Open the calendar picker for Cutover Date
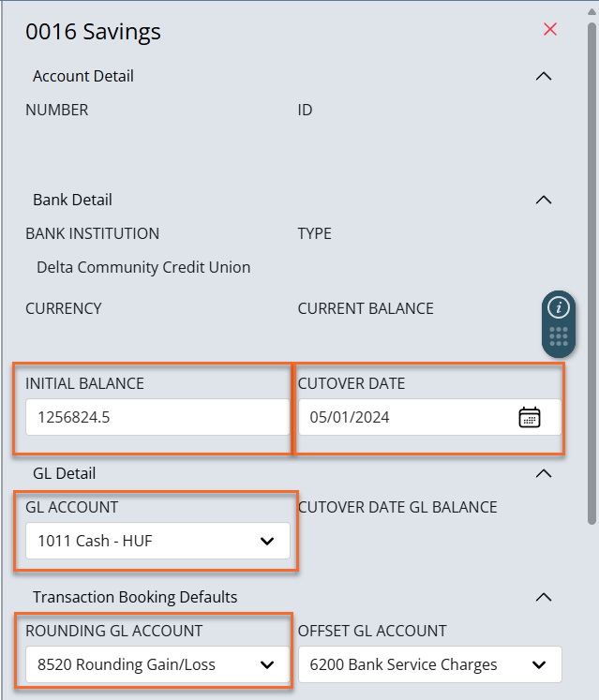The width and height of the screenshot is (599, 700). coord(530,417)
